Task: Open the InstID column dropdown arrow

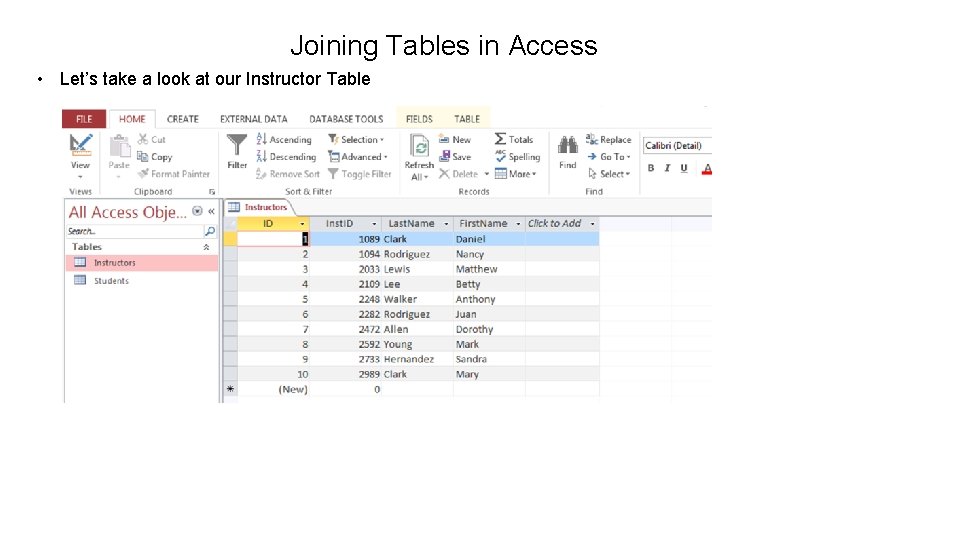Action: (374, 224)
